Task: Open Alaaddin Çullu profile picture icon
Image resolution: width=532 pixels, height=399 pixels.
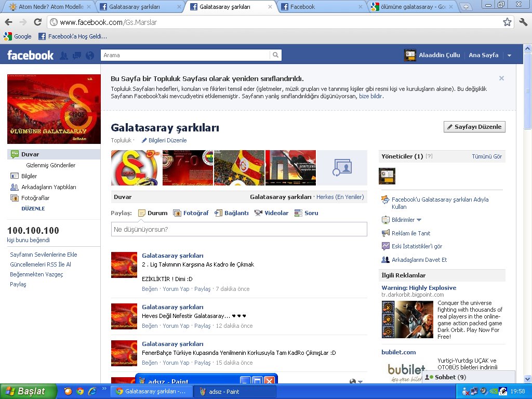Action: 410,55
